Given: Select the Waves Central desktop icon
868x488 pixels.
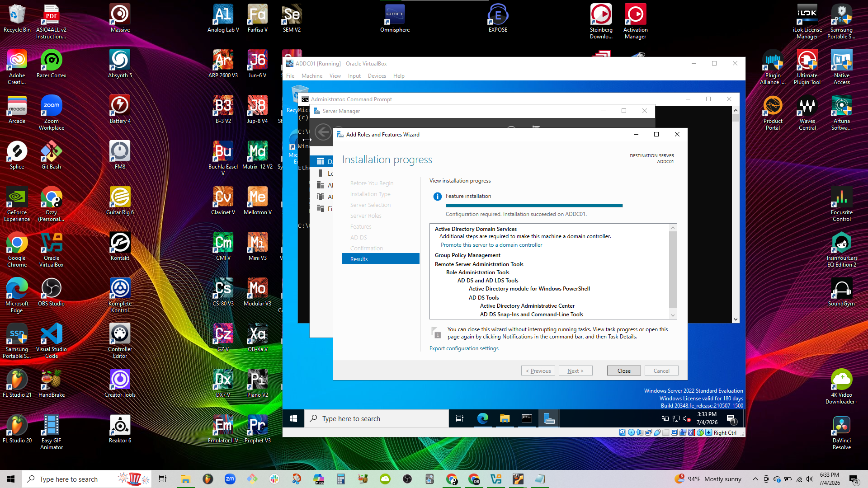Looking at the screenshot, I should (807, 113).
